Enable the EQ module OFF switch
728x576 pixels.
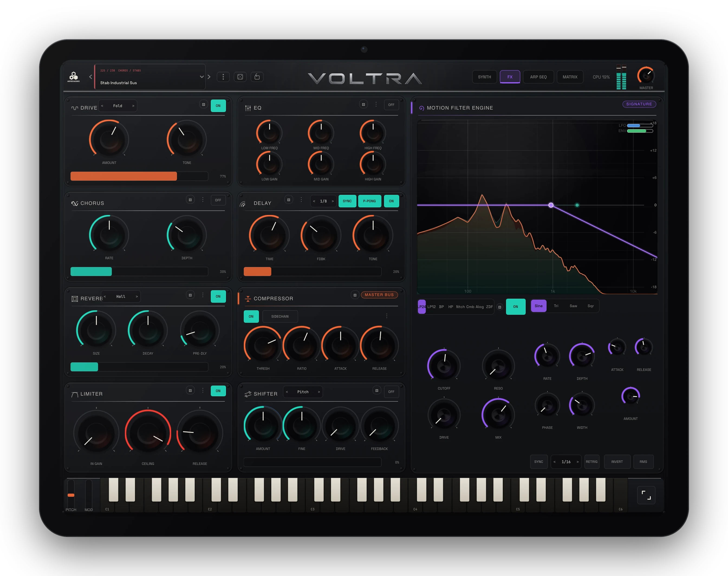391,105
